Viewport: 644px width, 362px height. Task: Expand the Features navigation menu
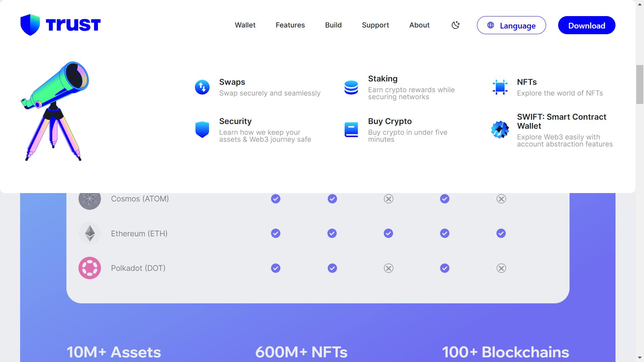(x=290, y=25)
